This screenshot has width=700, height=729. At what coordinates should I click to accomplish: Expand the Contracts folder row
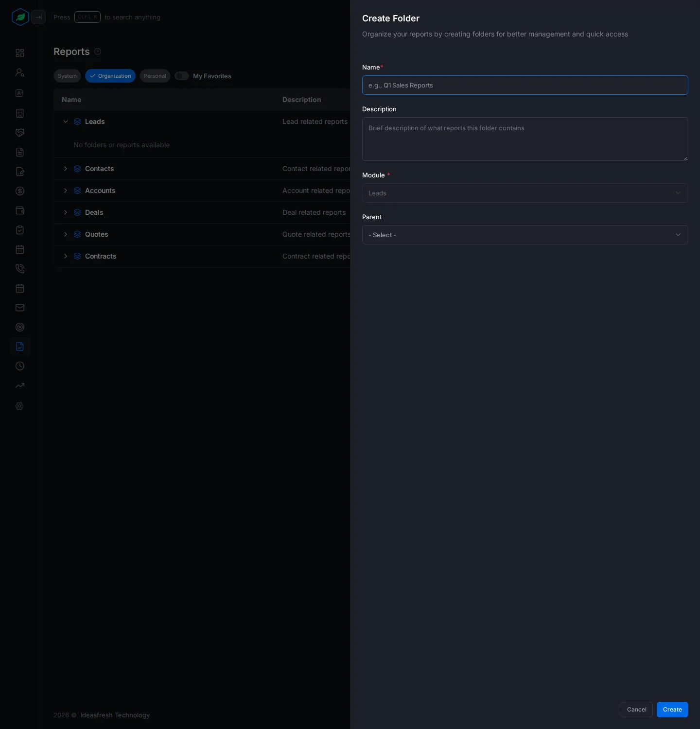(x=66, y=256)
